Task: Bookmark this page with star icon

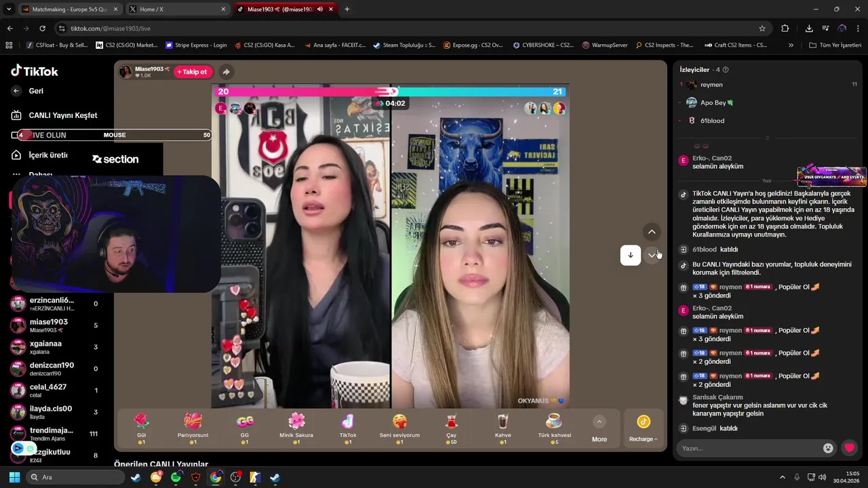Action: [x=762, y=28]
